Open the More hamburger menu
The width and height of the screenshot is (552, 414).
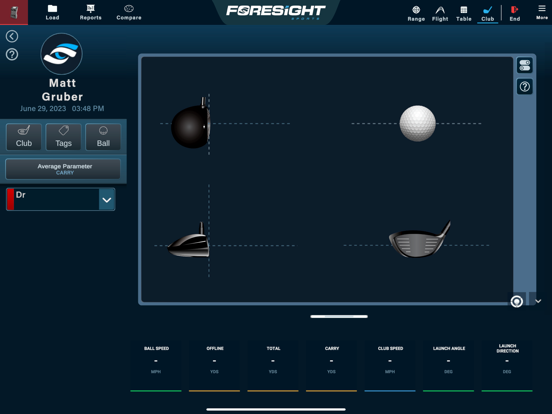pyautogui.click(x=542, y=12)
